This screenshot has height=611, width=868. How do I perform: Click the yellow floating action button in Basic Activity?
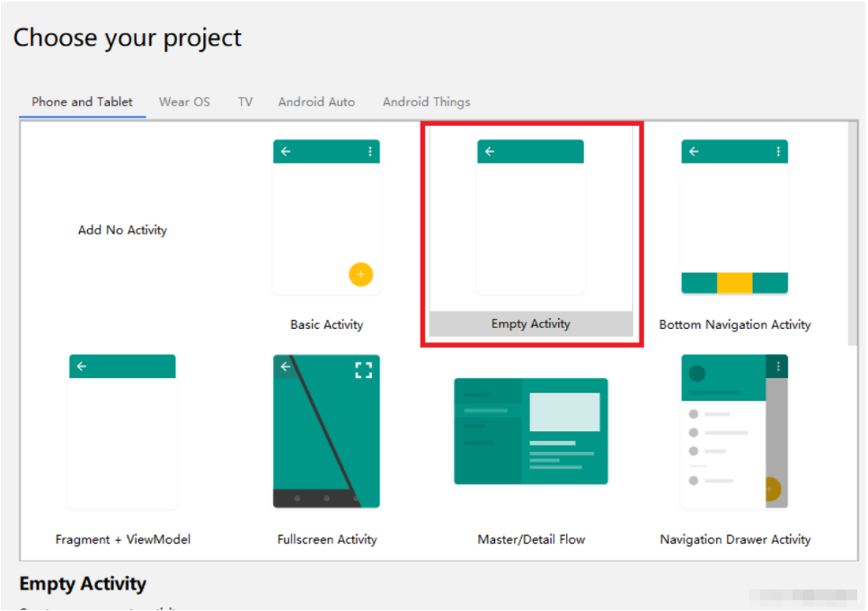(x=360, y=274)
